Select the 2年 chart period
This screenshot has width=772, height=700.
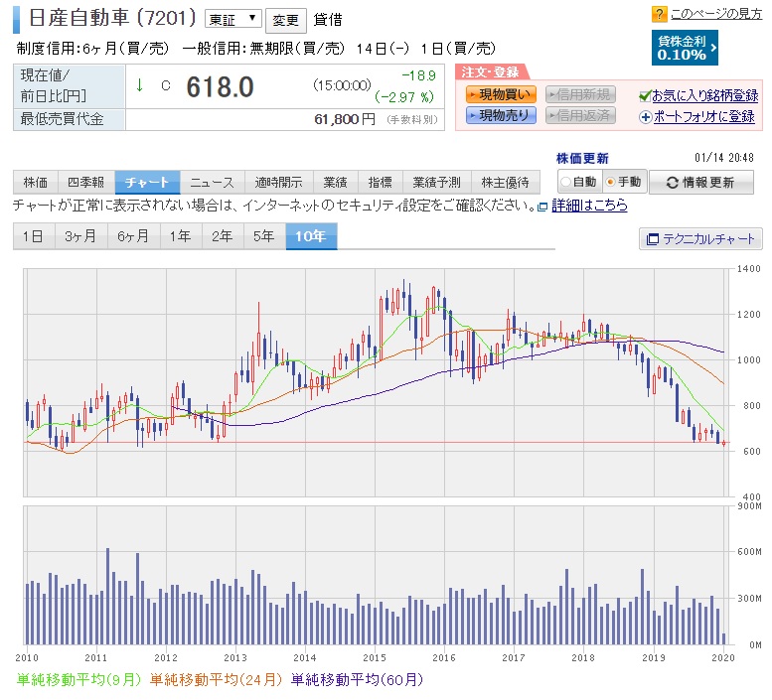pyautogui.click(x=223, y=236)
